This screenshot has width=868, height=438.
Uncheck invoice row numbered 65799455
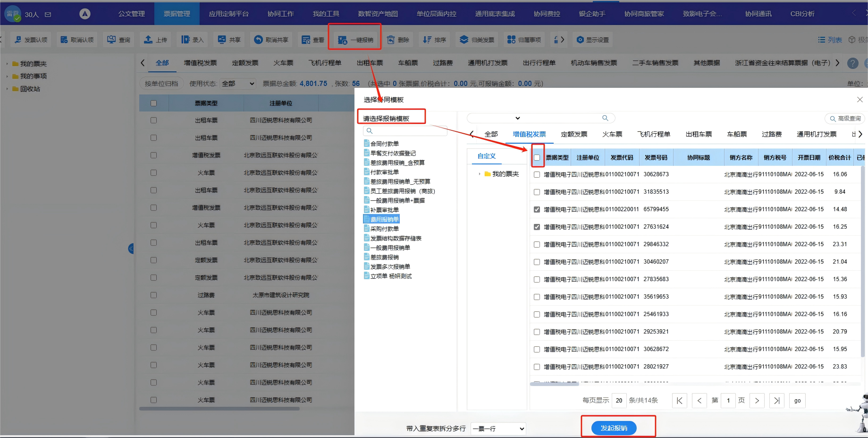(537, 209)
